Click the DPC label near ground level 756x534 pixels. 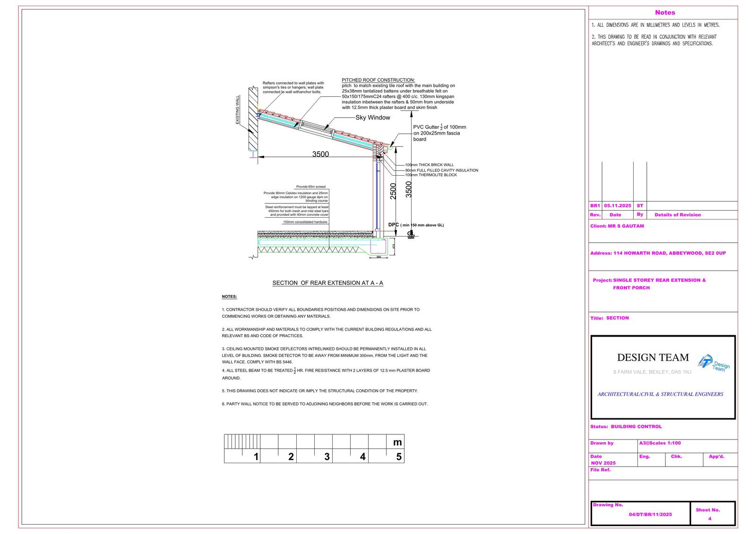394,225
